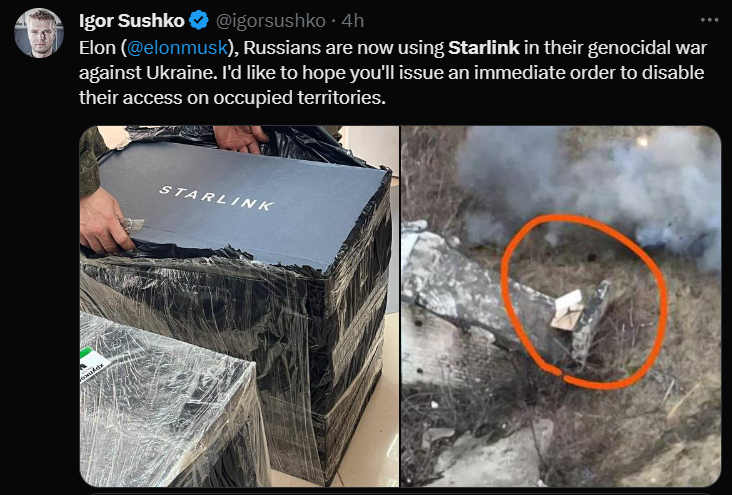Click the white square object inside orange circle
732x495 pixels.
[x=567, y=310]
